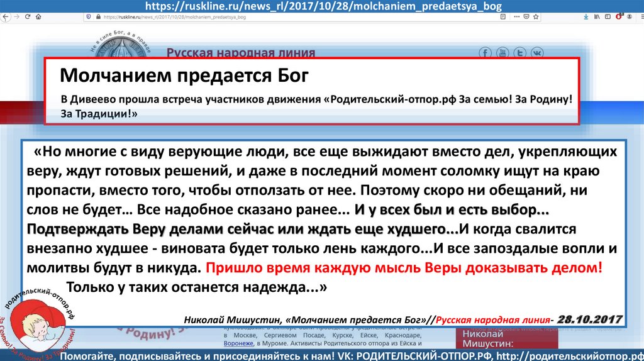The width and height of the screenshot is (644, 361).
Task: Bookmark this page with the star icon
Action: 536,17
